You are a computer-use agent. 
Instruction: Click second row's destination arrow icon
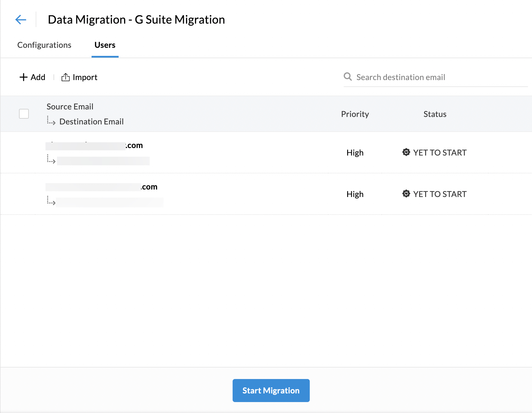(51, 201)
